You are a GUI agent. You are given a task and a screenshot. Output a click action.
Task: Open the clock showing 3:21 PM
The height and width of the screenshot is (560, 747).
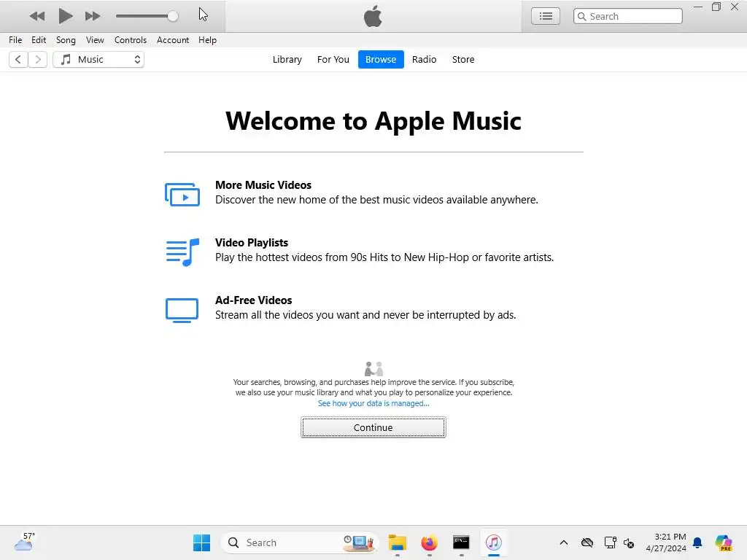(x=666, y=542)
